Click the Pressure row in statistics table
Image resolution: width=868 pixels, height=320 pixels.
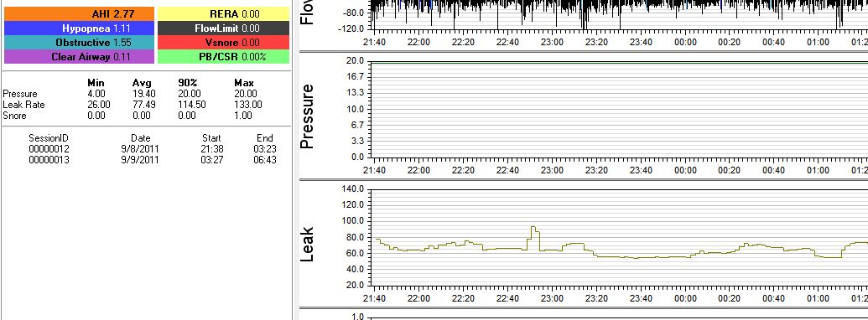tap(133, 94)
